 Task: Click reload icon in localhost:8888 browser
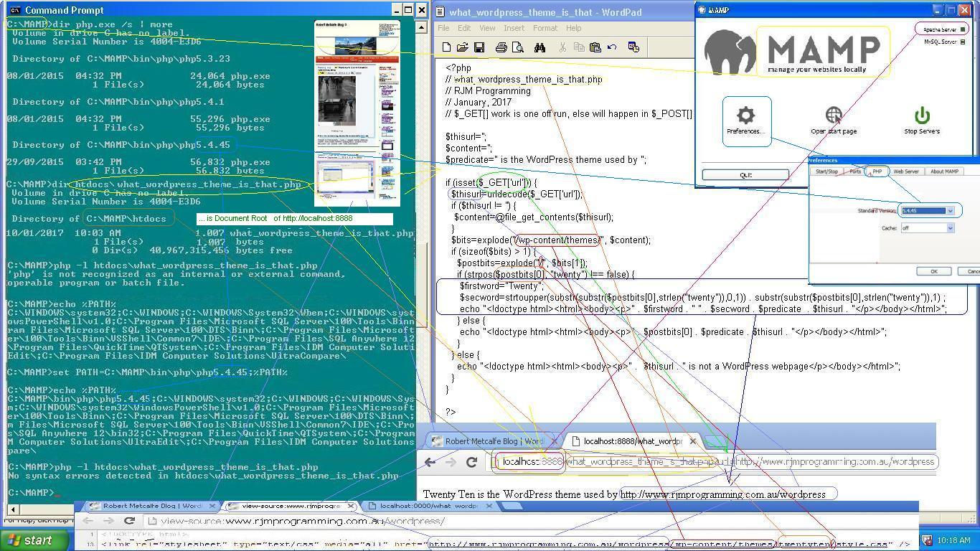471,462
